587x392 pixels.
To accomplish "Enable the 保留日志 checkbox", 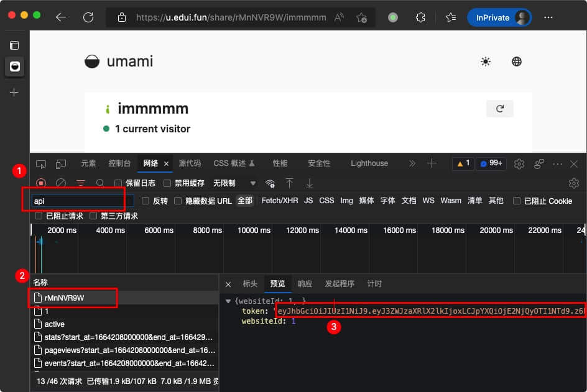I will click(118, 183).
